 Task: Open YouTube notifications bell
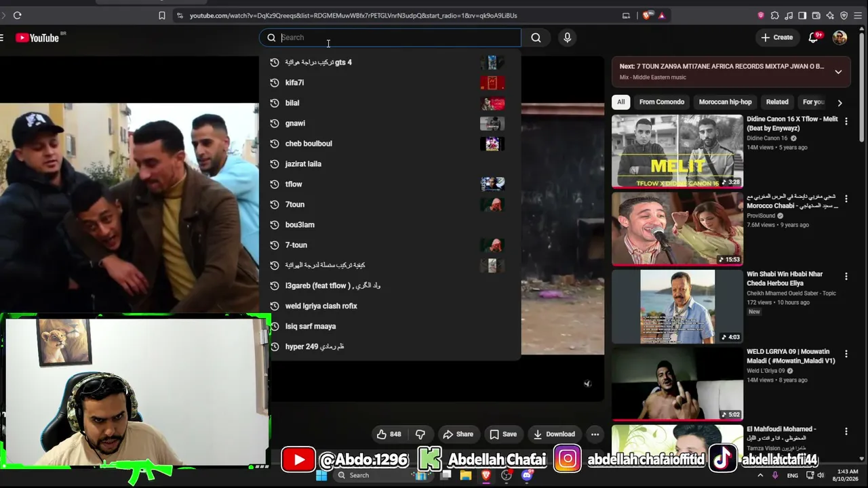(814, 38)
